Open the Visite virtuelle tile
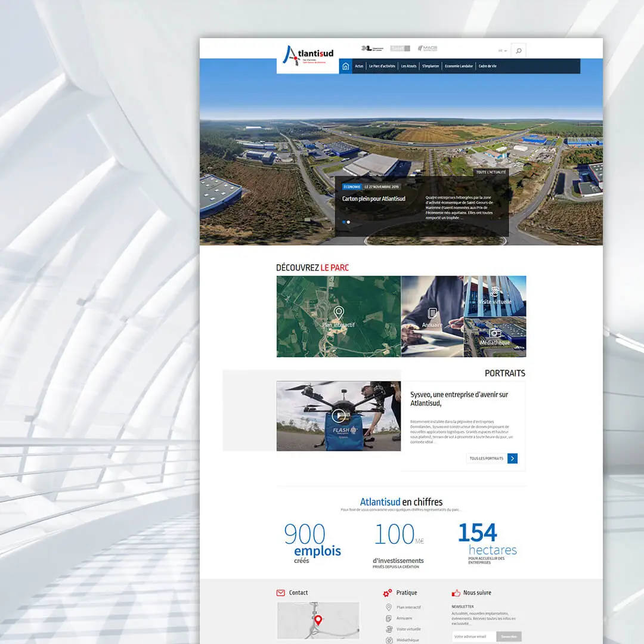The width and height of the screenshot is (644, 644). [495, 296]
